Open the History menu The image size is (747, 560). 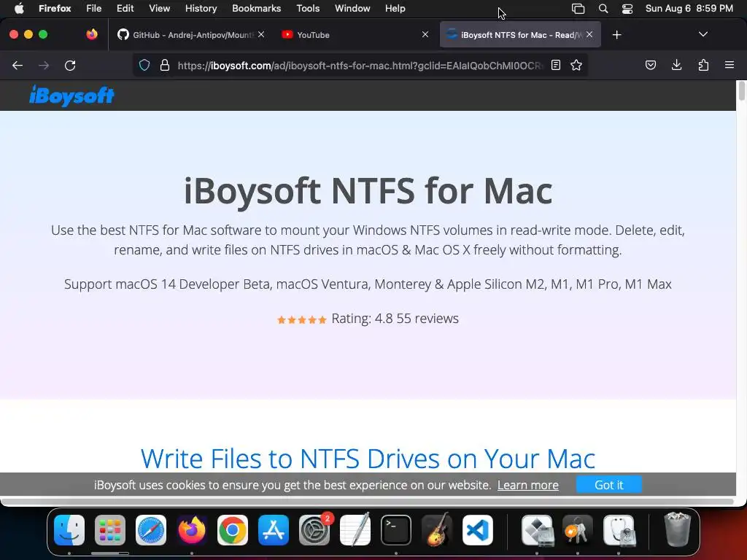coord(201,8)
